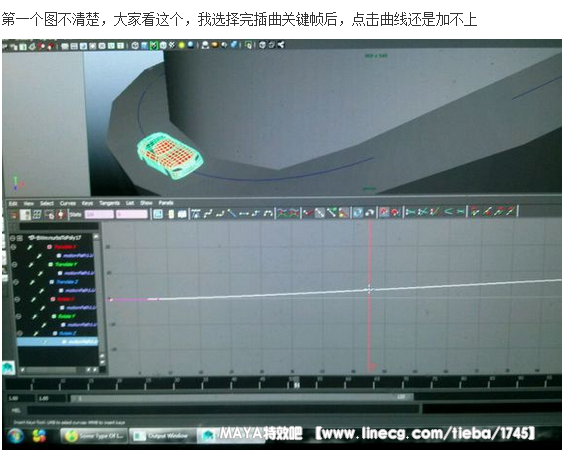569x450 pixels.
Task: Select the highlighted motionPath row at bottom
Action: 58,342
